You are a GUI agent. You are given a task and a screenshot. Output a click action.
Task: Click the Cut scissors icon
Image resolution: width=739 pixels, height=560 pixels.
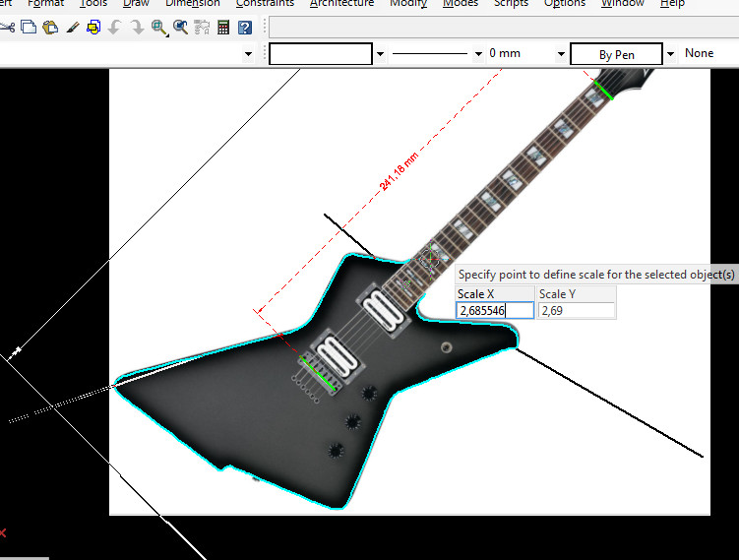click(8, 27)
